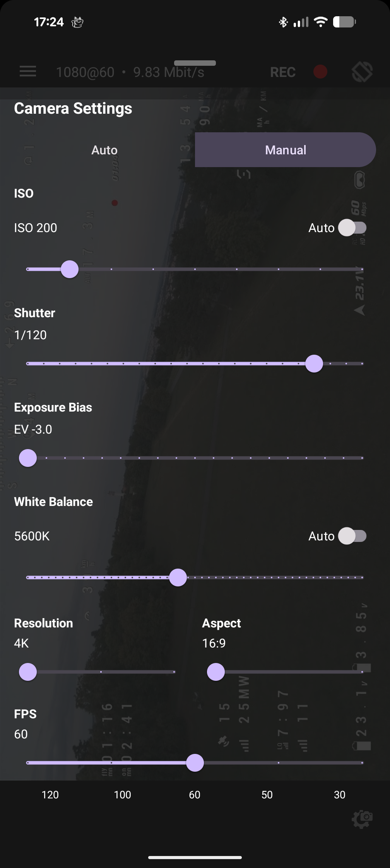This screenshot has width=390, height=868.
Task: Tap the drag handle pill at the top
Action: click(x=195, y=62)
